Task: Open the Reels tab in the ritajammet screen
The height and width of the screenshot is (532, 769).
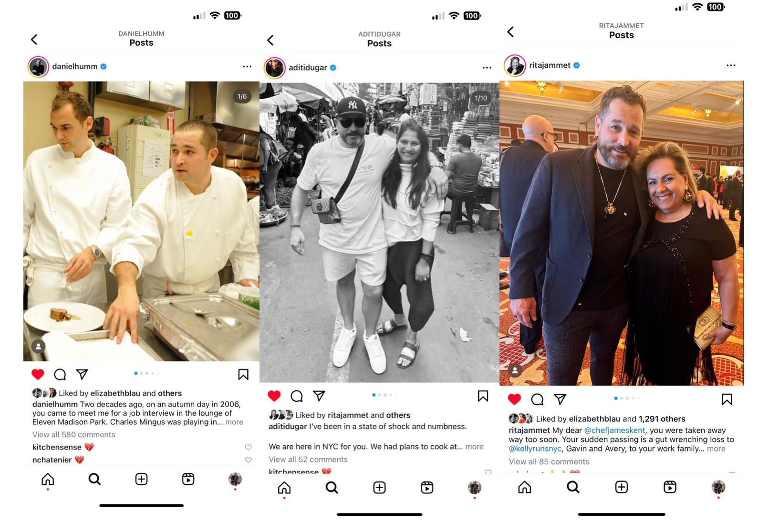Action: tap(670, 487)
